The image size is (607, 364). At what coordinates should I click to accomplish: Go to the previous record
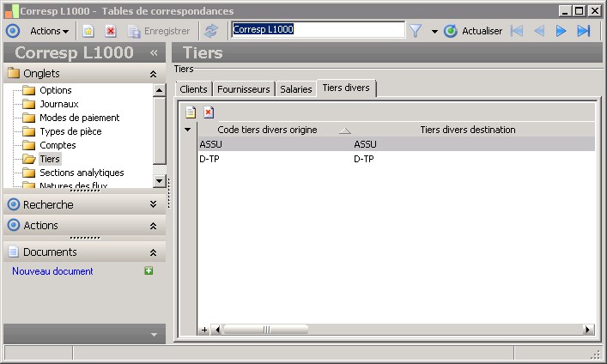539,31
